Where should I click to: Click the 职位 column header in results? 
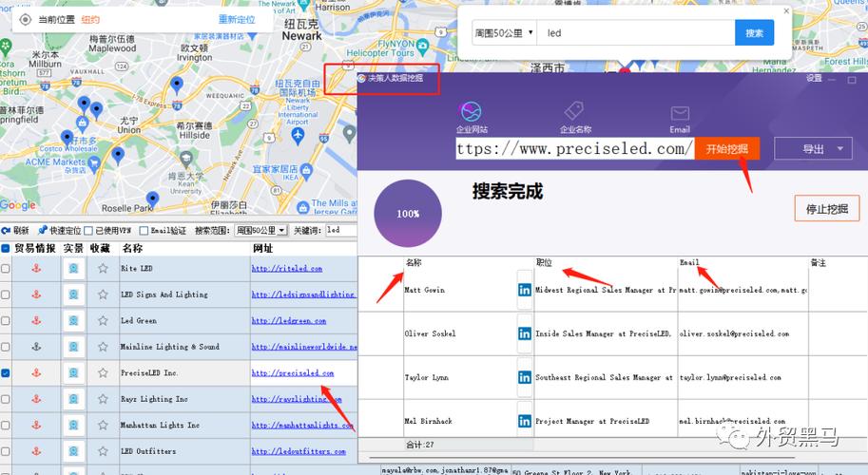pyautogui.click(x=544, y=262)
